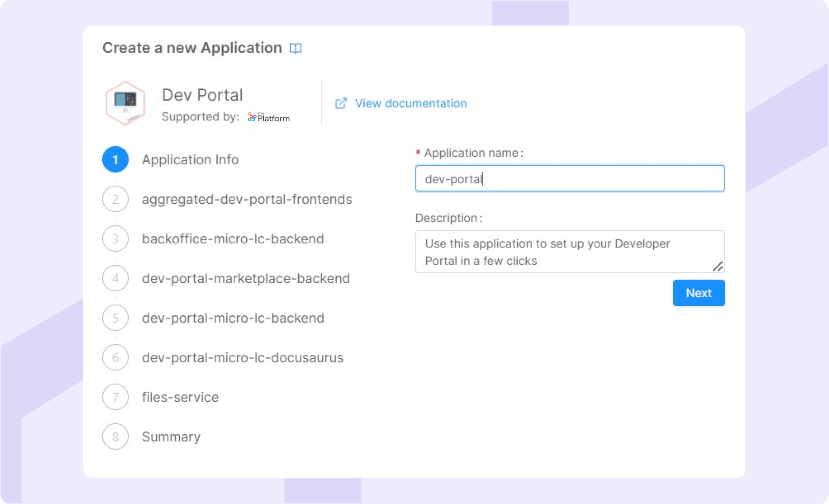Click step 1 circle icon

pos(115,160)
